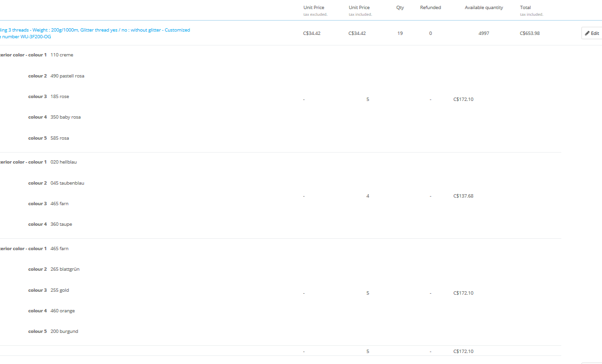Select the 200 burgund colour entry

pyautogui.click(x=64, y=331)
